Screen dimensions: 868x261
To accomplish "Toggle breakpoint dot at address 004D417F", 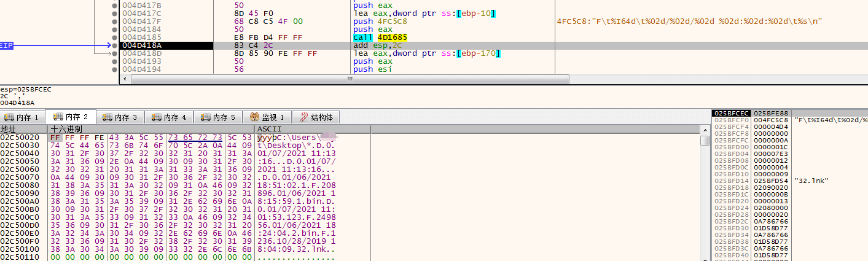I will [x=114, y=21].
